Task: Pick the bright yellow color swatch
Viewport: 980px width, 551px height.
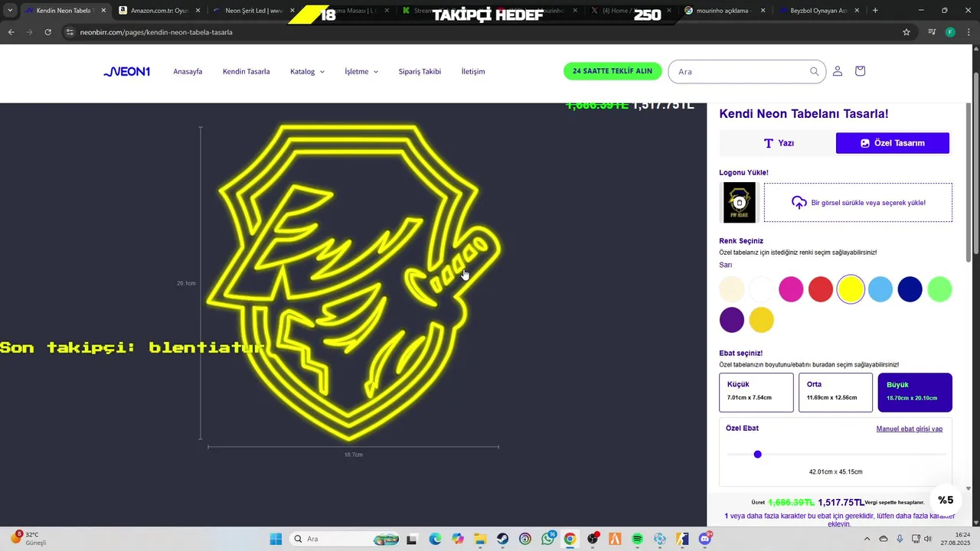Action: coord(851,289)
